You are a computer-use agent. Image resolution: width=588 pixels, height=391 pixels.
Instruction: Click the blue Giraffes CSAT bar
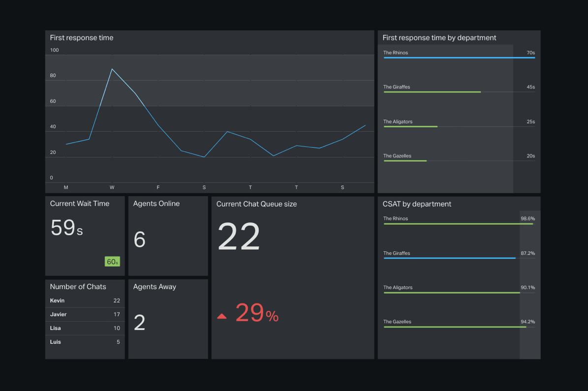pyautogui.click(x=450, y=258)
